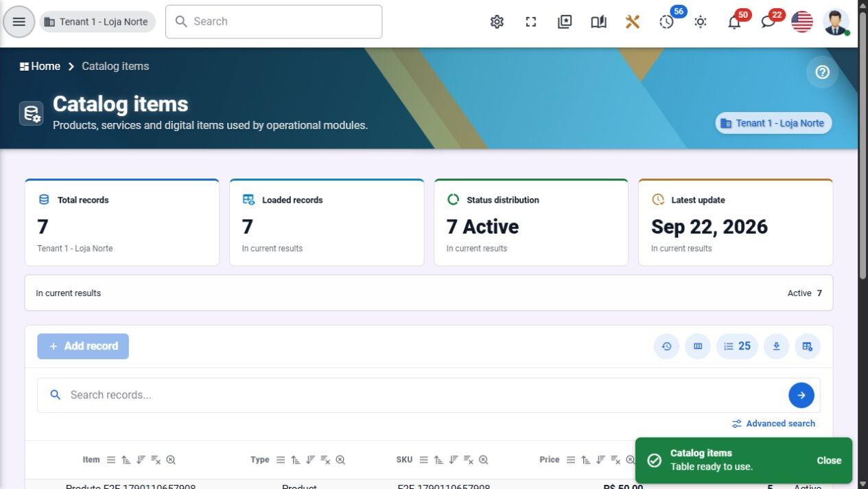Open the documentation book icon
The width and height of the screenshot is (868, 489).
(598, 22)
